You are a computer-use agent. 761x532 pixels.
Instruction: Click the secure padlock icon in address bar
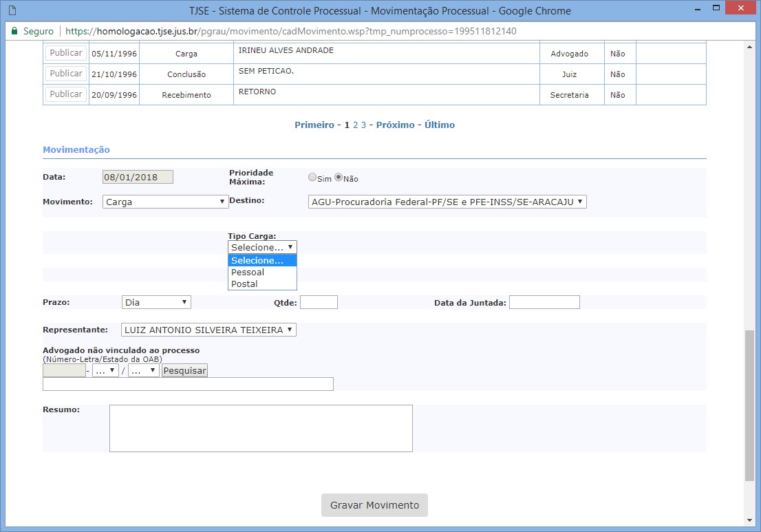14,32
